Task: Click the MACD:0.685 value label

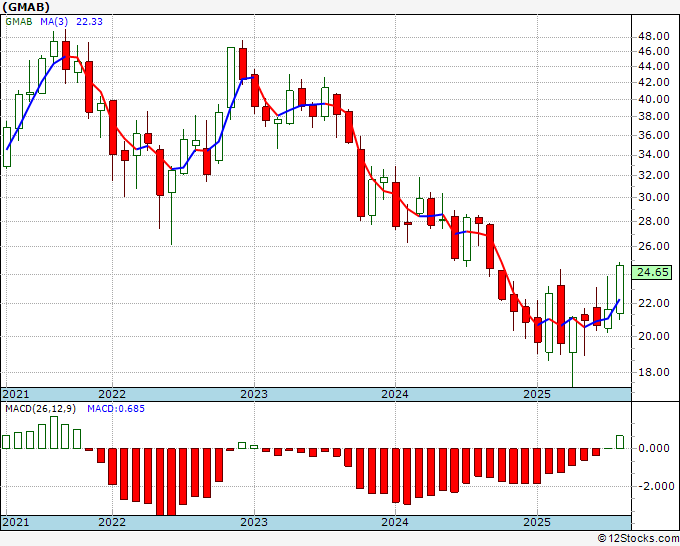Action: 116,409
